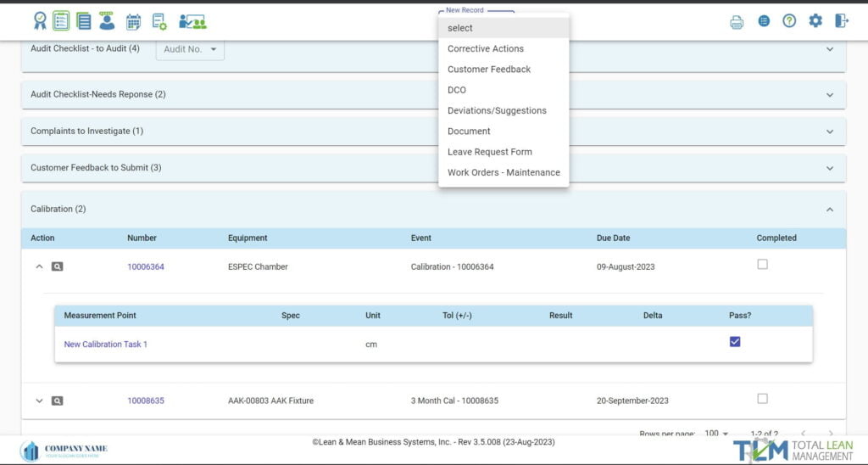This screenshot has width=868, height=465.
Task: Click the company name logo
Action: point(64,451)
